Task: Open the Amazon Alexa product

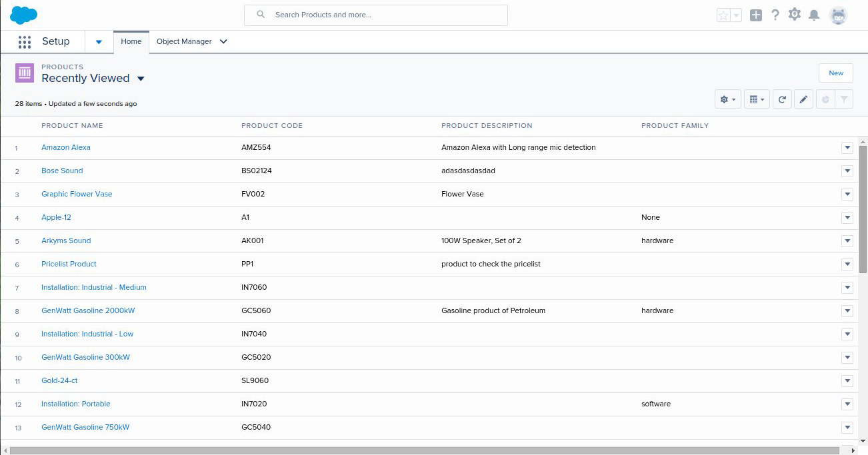Action: [x=66, y=147]
